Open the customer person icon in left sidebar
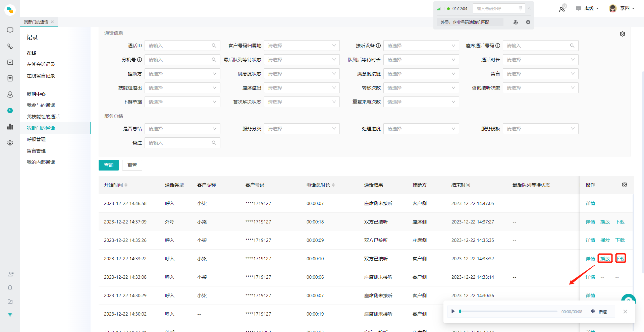Image resolution: width=644 pixels, height=332 pixels. [x=10, y=94]
